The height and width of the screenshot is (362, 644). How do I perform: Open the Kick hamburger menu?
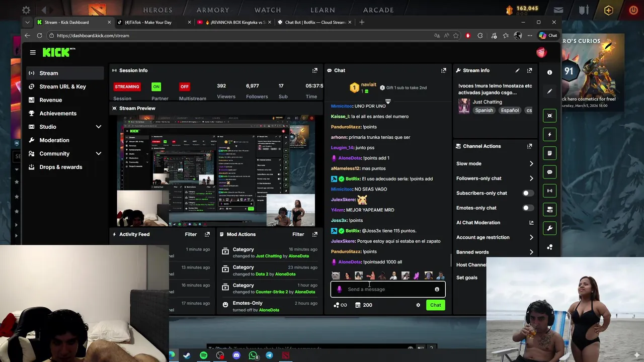coord(33,52)
